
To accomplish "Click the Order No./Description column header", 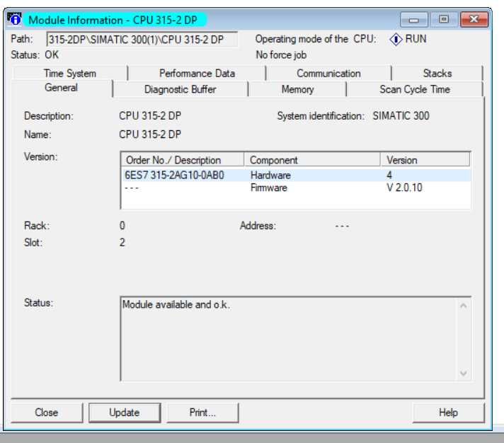I will [x=183, y=160].
